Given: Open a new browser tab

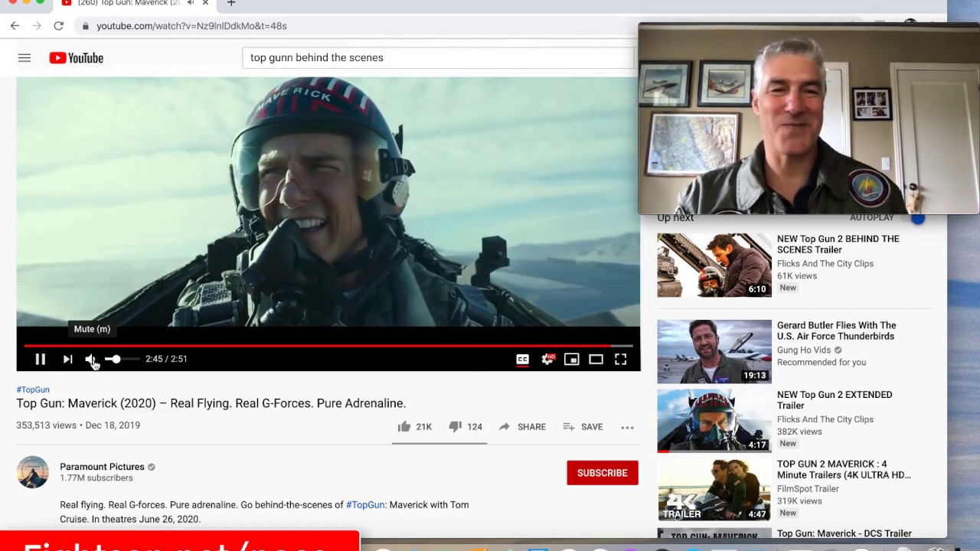Looking at the screenshot, I should click(231, 3).
